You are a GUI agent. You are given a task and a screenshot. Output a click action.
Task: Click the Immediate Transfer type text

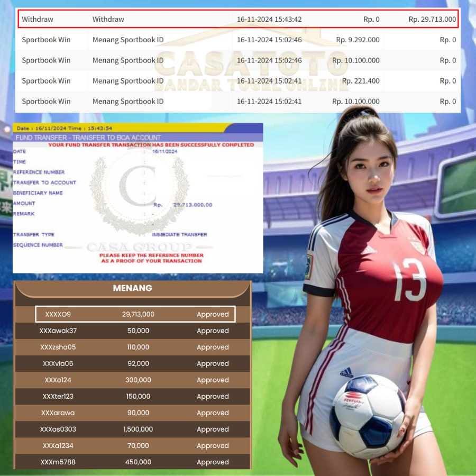point(179,234)
